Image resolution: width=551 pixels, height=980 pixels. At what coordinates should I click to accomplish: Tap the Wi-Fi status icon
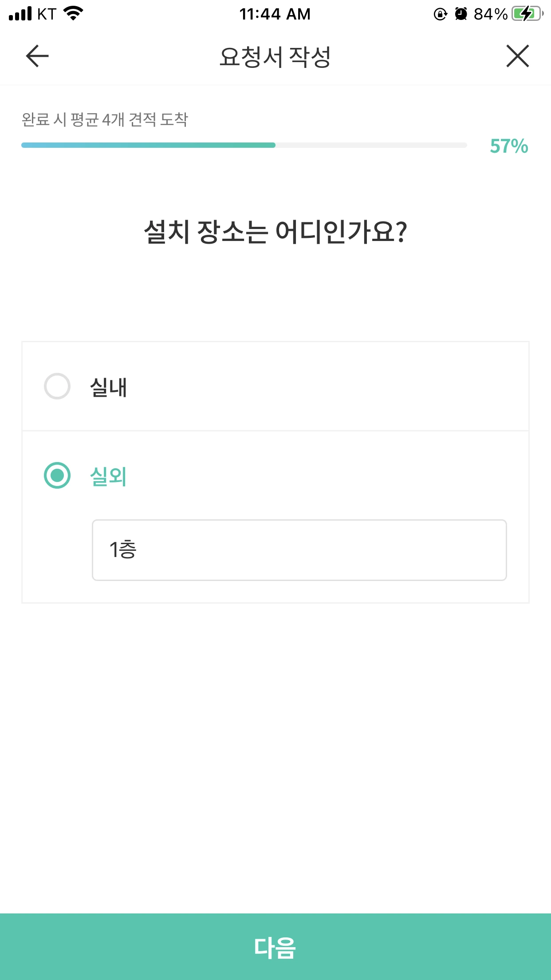(74, 14)
